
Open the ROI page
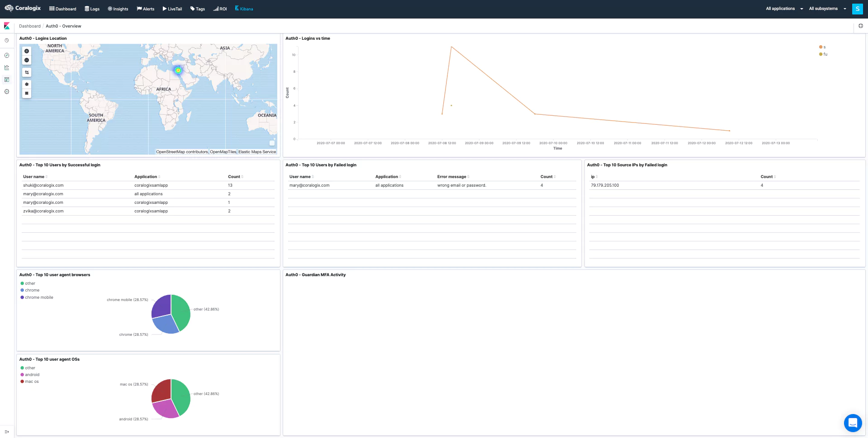pyautogui.click(x=220, y=9)
